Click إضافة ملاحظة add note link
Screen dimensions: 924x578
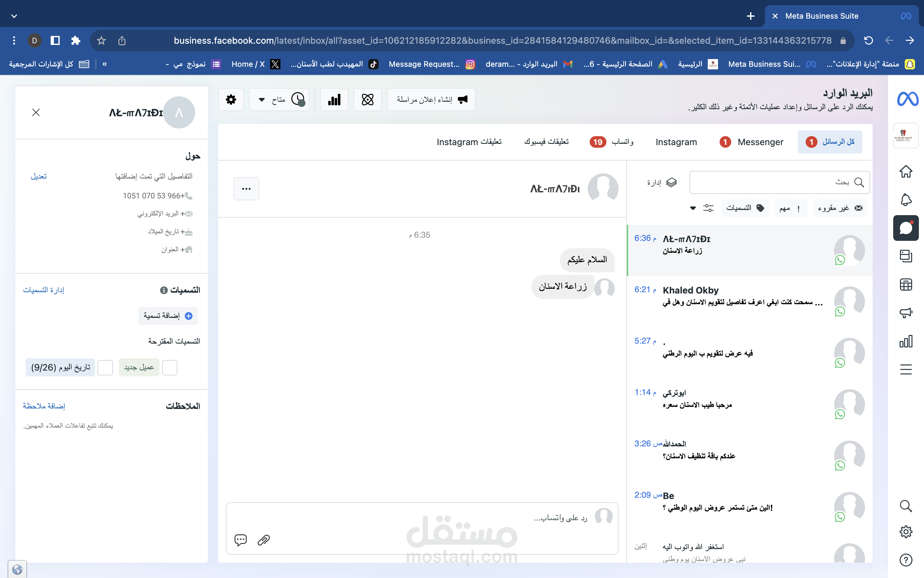pos(44,406)
